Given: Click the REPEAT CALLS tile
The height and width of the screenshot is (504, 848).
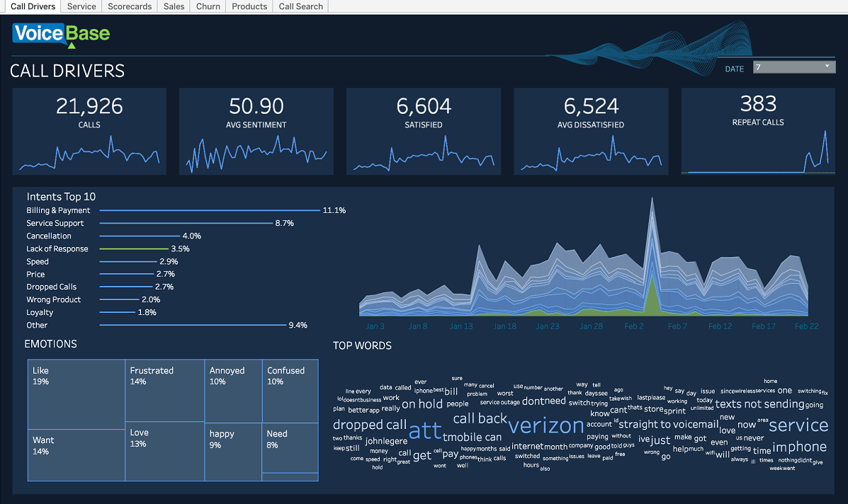Looking at the screenshot, I should [x=757, y=131].
